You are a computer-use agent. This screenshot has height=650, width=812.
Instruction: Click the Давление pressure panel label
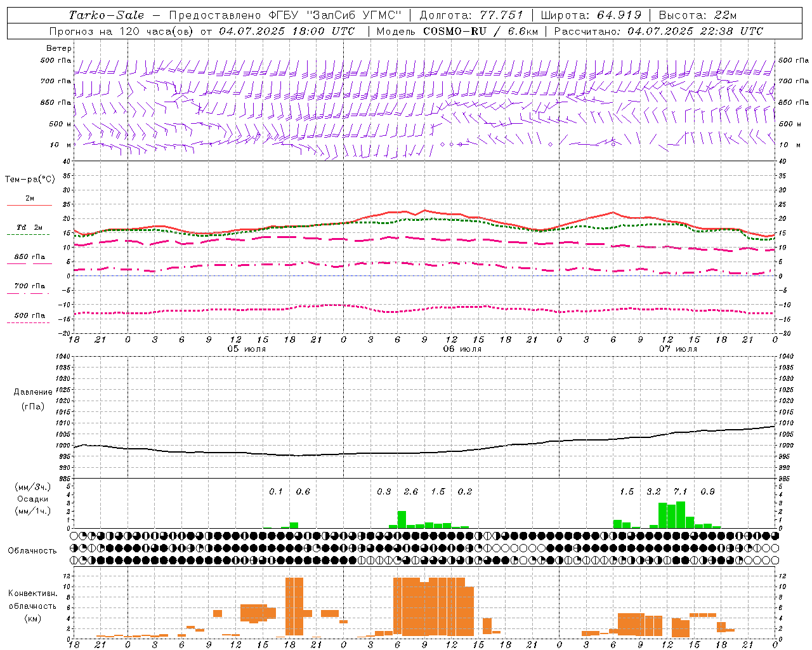pos(33,392)
